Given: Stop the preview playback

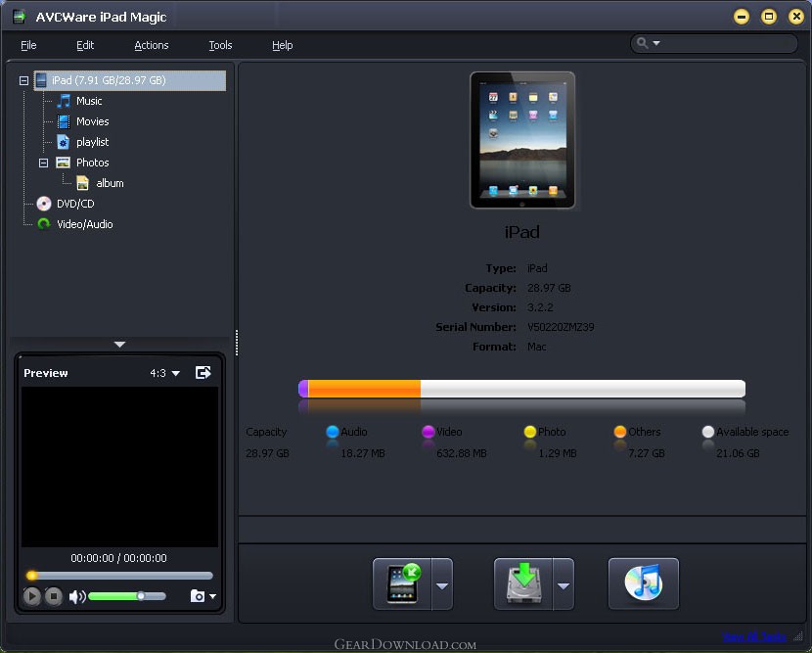Looking at the screenshot, I should pyautogui.click(x=54, y=596).
